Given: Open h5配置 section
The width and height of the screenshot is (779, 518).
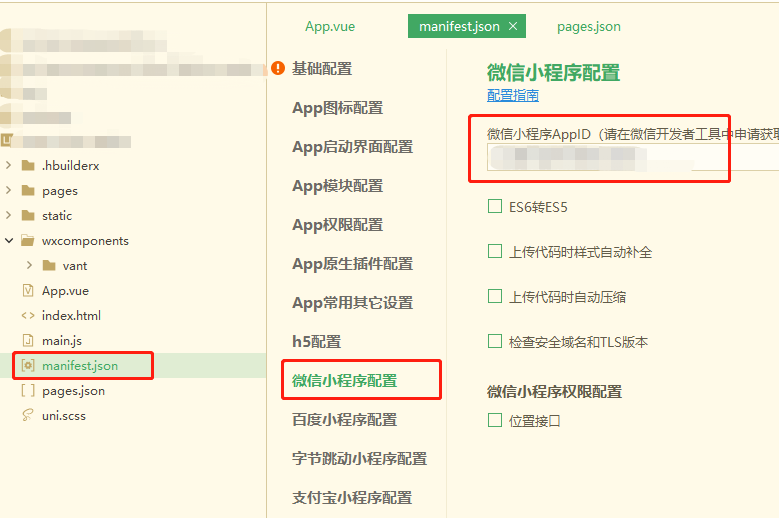Looking at the screenshot, I should 316,342.
